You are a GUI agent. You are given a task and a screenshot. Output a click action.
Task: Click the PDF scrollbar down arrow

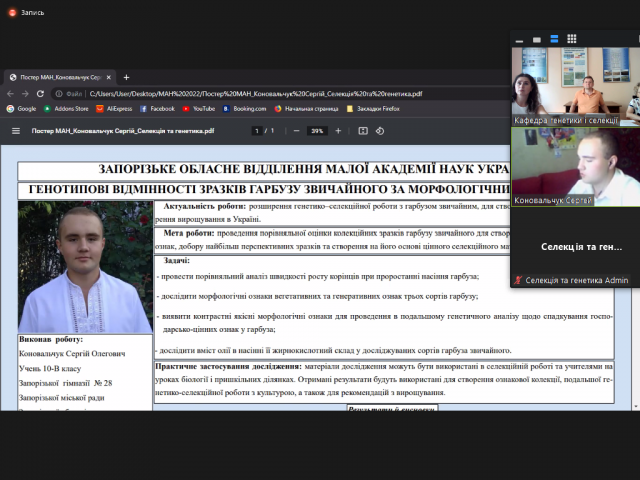[636, 407]
